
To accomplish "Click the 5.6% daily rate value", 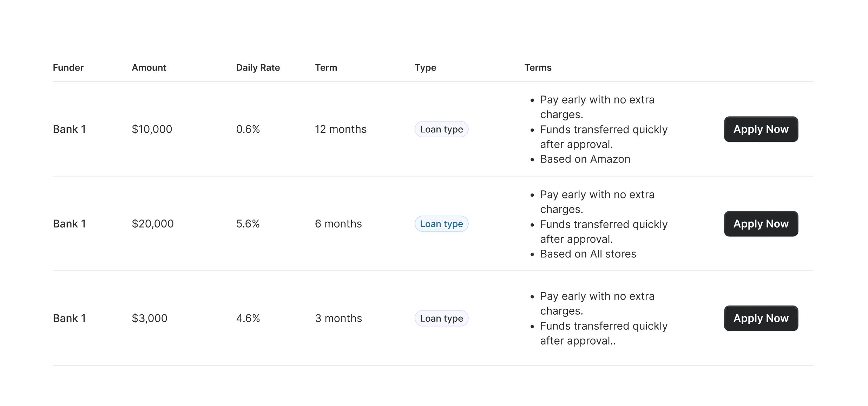I will [248, 224].
